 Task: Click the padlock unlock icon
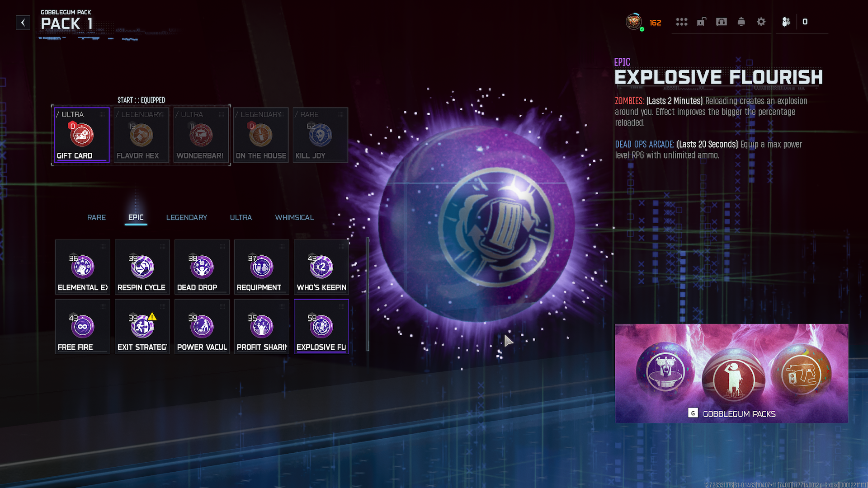click(x=701, y=22)
